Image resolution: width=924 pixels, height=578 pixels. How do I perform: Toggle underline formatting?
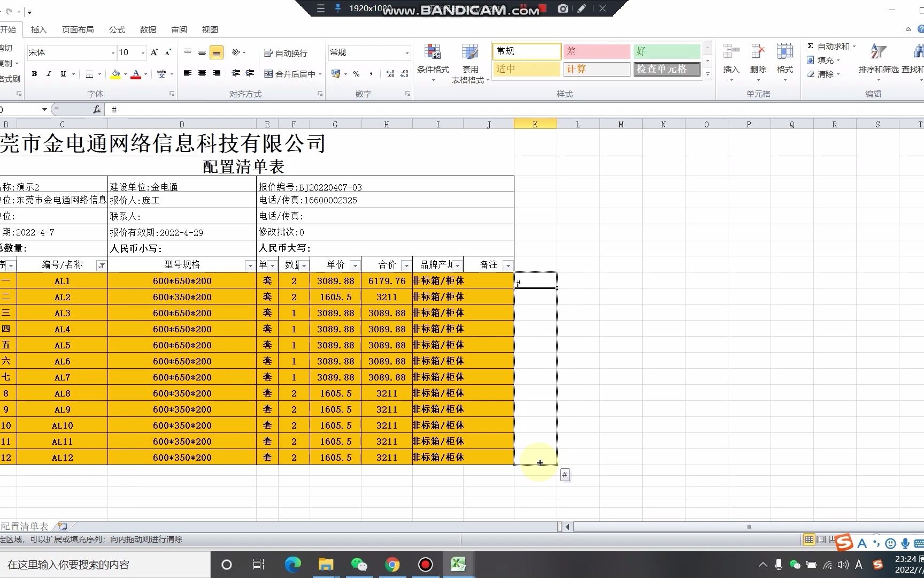click(63, 74)
